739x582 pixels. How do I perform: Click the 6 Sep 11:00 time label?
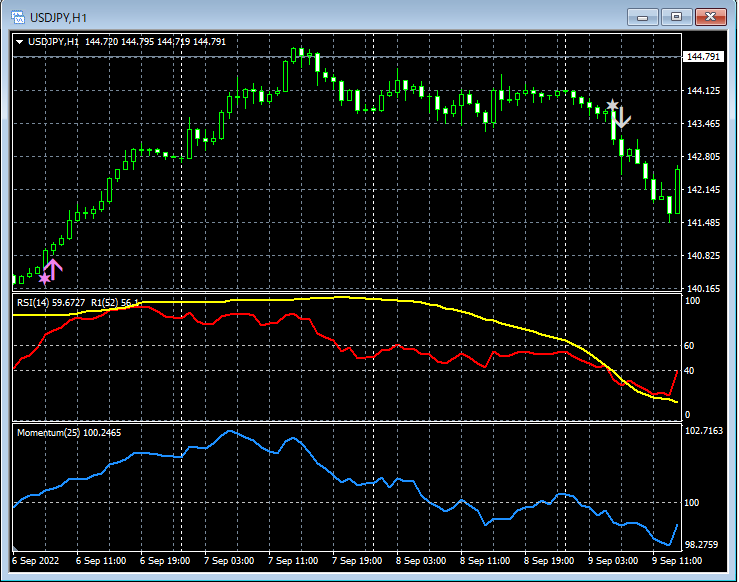click(101, 561)
